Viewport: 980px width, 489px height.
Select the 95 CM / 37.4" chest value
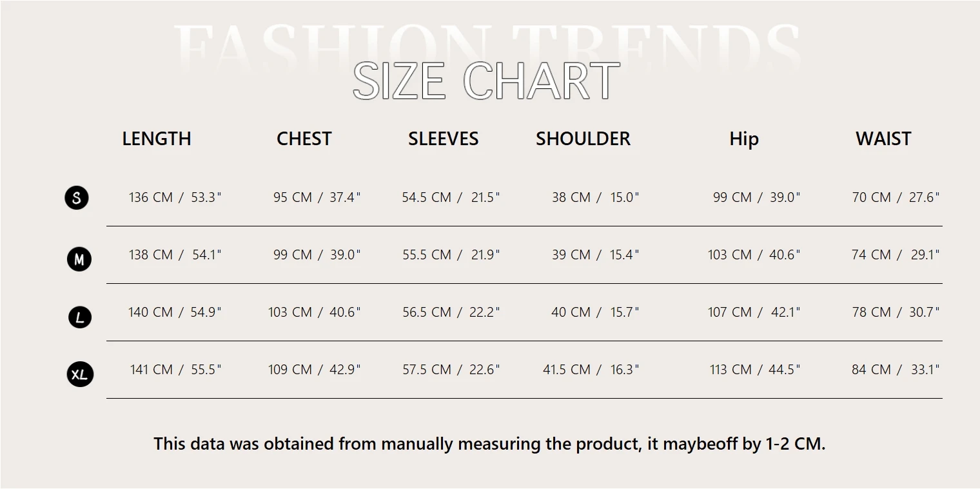317,197
